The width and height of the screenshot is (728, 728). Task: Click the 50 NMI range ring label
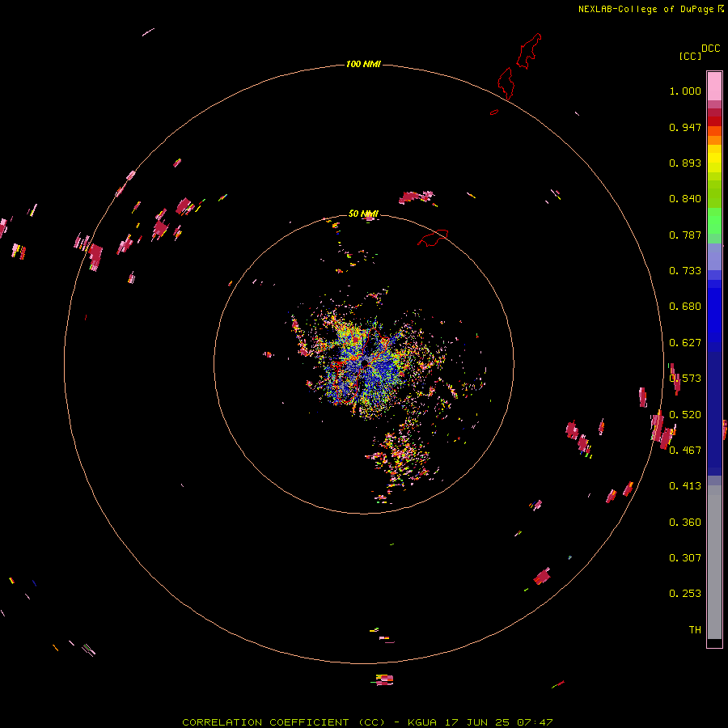tap(363, 214)
